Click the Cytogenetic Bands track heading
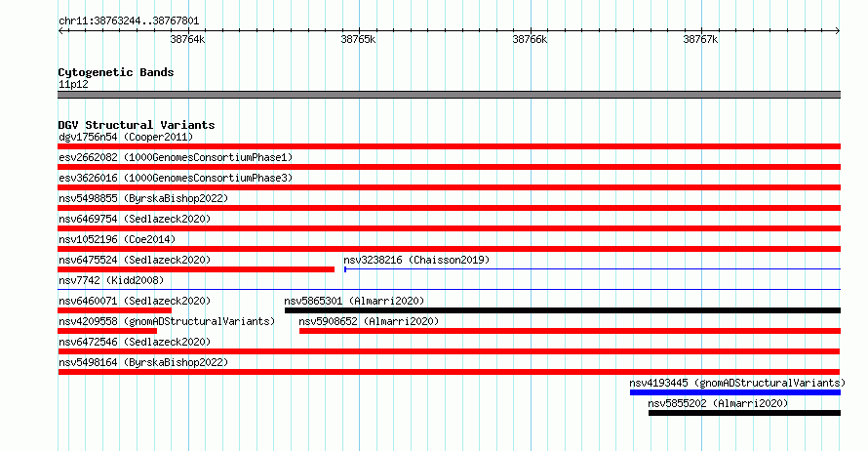The width and height of the screenshot is (868, 451). coord(116,72)
